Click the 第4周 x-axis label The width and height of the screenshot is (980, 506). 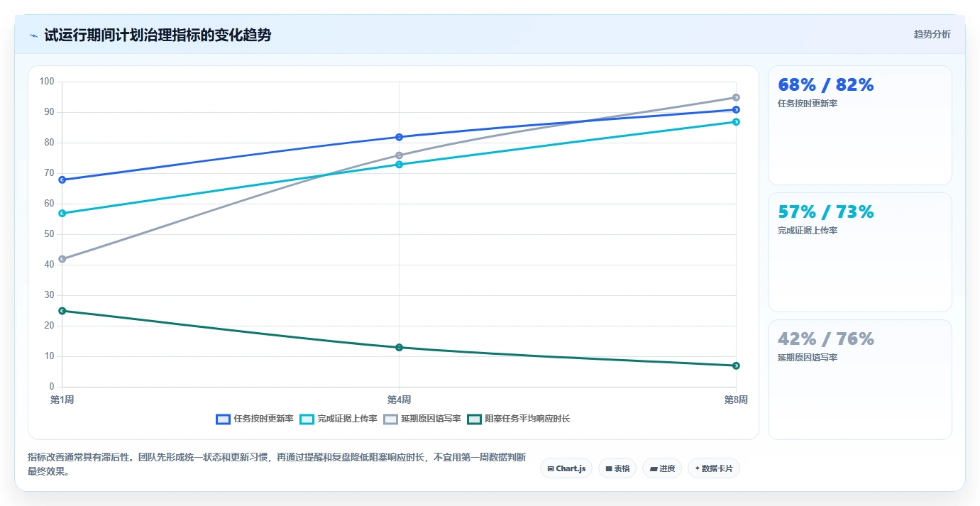point(399,400)
